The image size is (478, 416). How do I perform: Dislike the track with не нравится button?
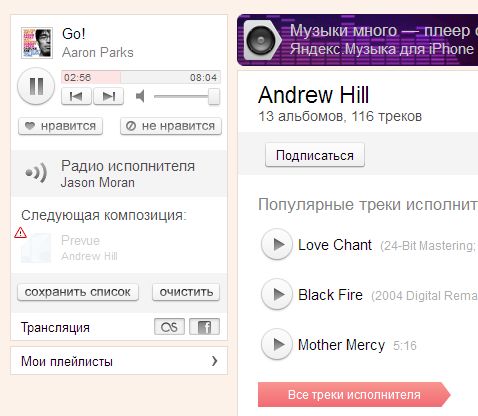click(x=171, y=126)
